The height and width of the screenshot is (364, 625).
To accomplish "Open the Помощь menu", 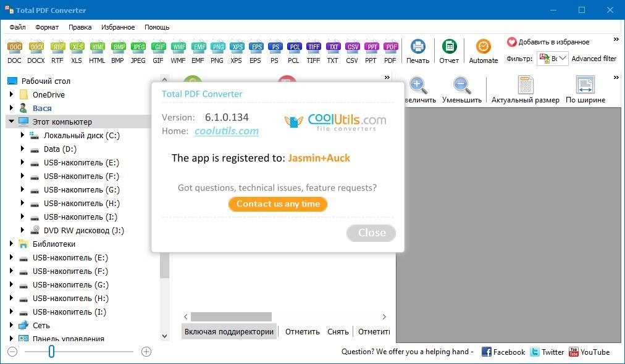I will (157, 27).
